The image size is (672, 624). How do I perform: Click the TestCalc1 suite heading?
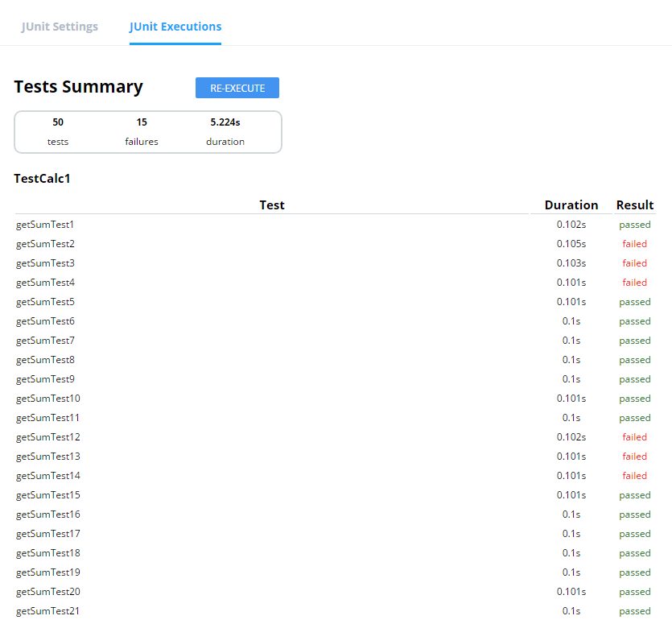coord(42,178)
